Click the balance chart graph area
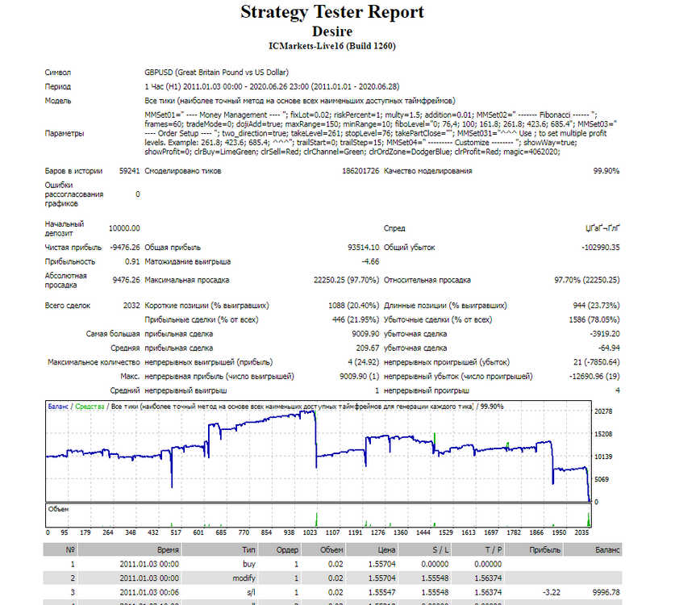This screenshot has width=700, height=605. [319, 451]
